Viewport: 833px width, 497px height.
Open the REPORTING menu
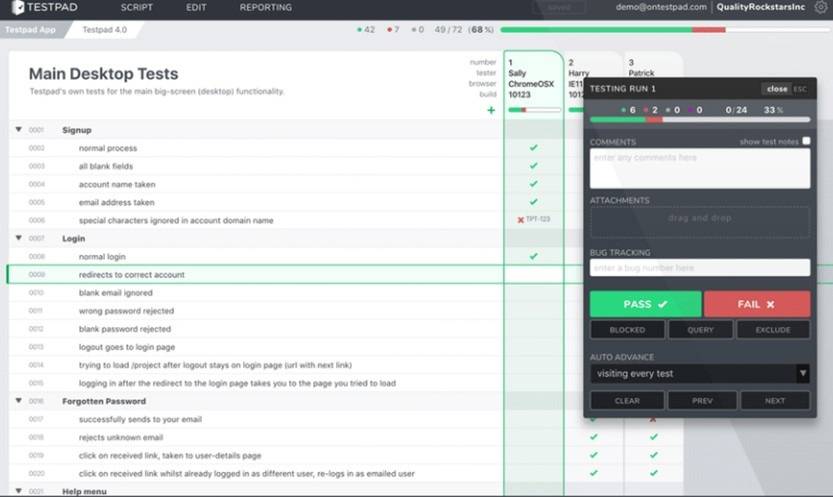pyautogui.click(x=266, y=7)
